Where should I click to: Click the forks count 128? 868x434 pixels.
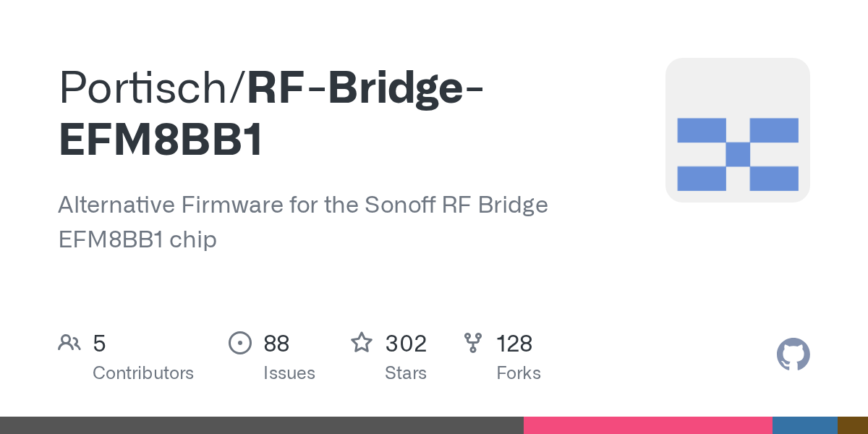(x=514, y=344)
